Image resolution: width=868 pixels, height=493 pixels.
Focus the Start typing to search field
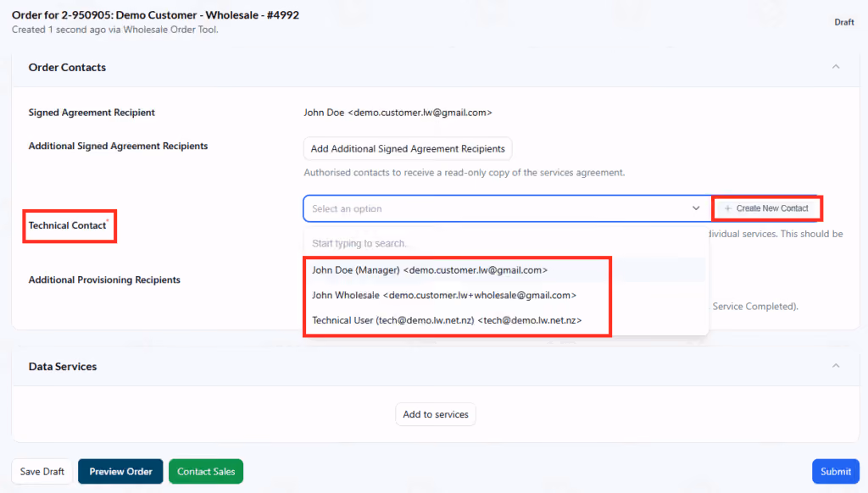click(505, 243)
